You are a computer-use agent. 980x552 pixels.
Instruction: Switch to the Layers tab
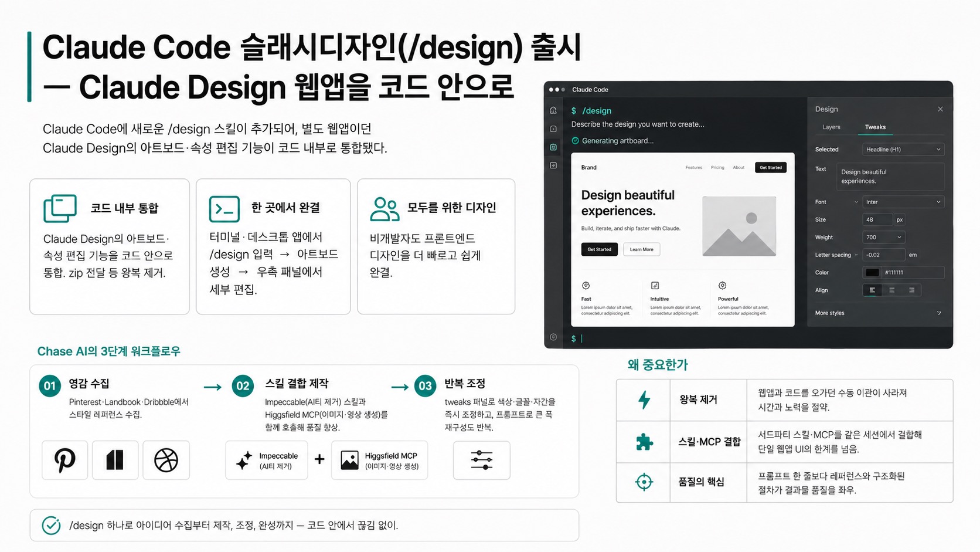click(831, 127)
